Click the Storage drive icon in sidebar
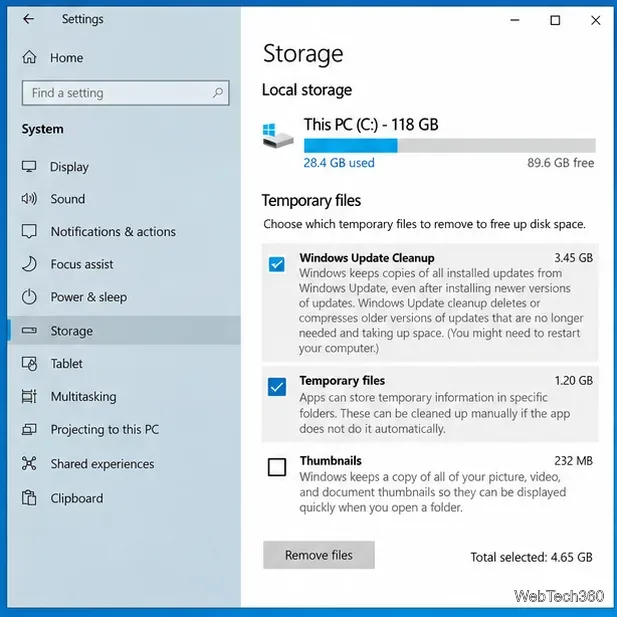Viewport: 617px width, 617px height. click(29, 331)
